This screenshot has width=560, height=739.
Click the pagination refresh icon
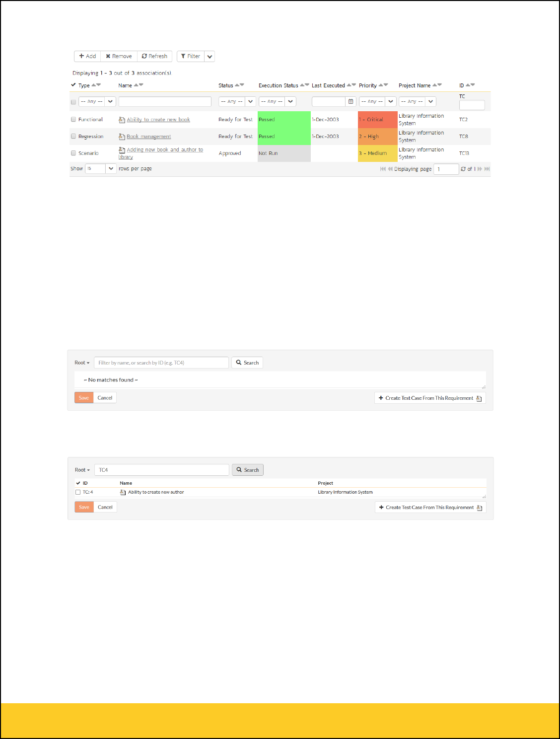(x=463, y=169)
